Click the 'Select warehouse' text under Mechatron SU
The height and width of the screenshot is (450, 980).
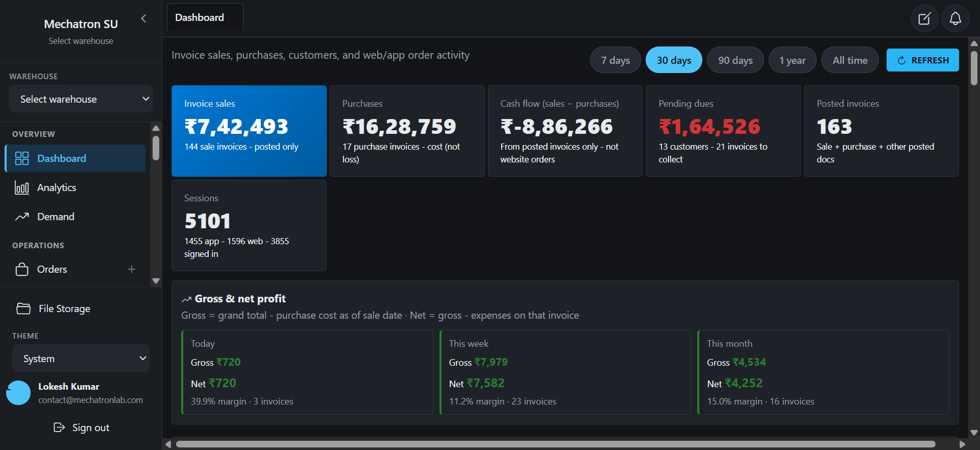[81, 41]
